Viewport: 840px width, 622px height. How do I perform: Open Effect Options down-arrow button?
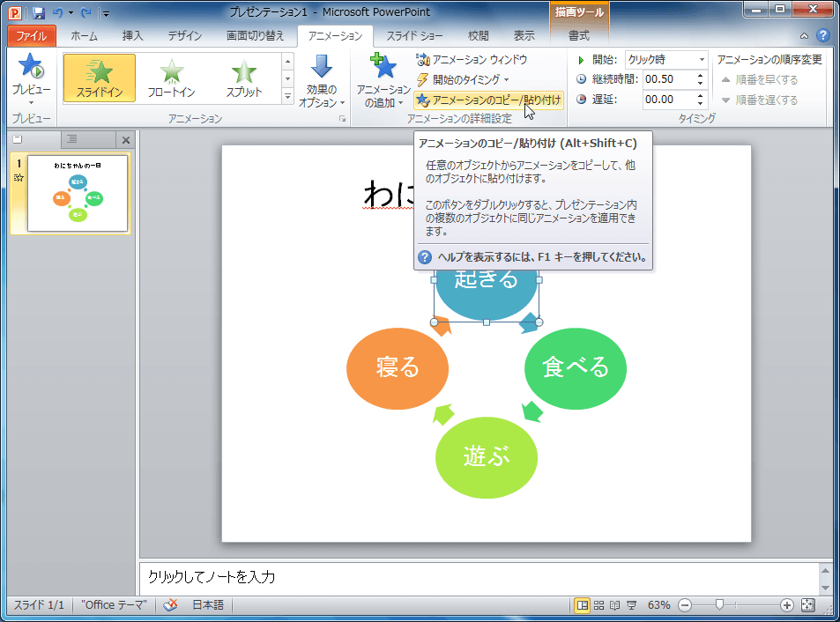322,80
